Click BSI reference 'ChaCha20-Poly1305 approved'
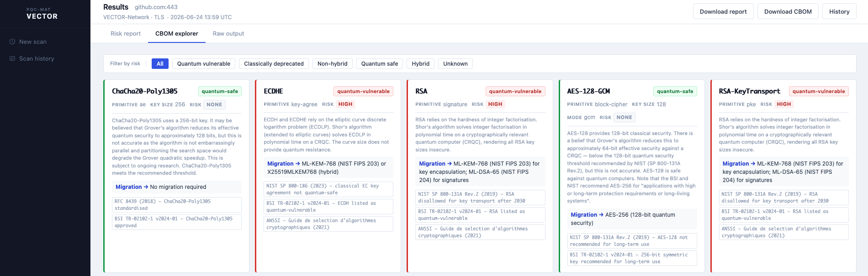 (x=177, y=222)
